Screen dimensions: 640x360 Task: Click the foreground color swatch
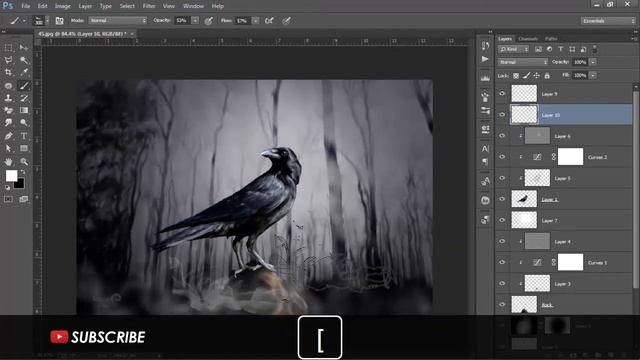[x=11, y=176]
